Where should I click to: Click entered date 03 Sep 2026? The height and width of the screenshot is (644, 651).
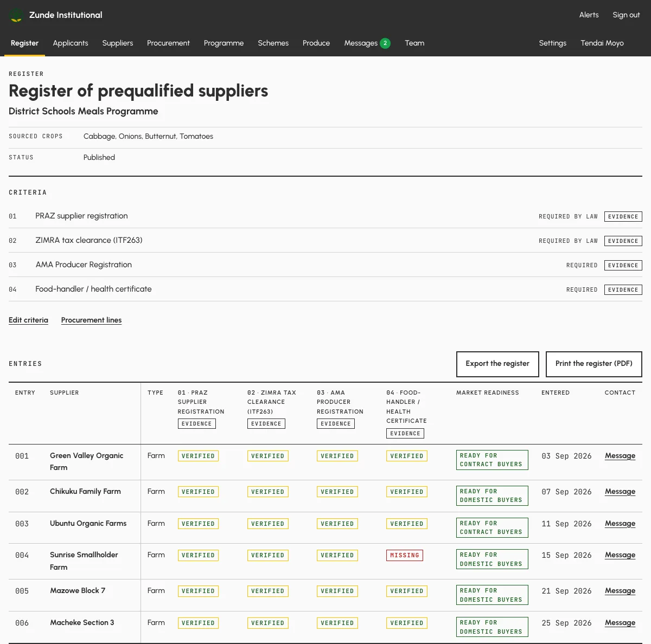click(566, 456)
